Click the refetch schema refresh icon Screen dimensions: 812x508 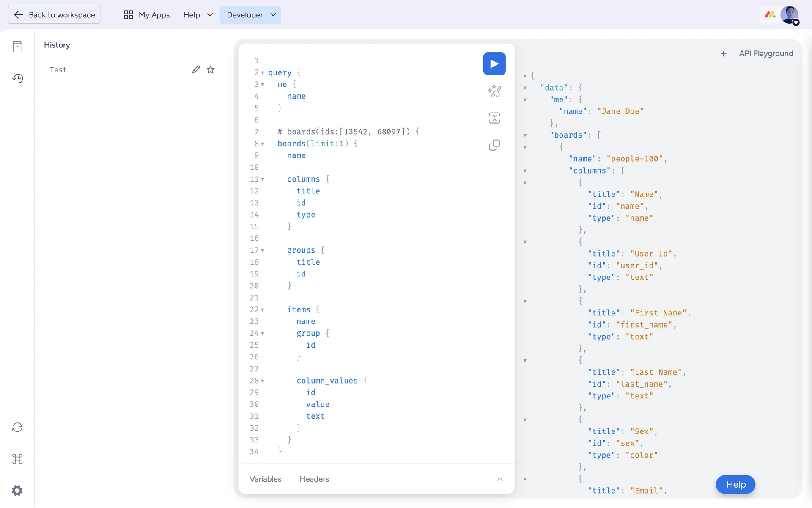(17, 427)
